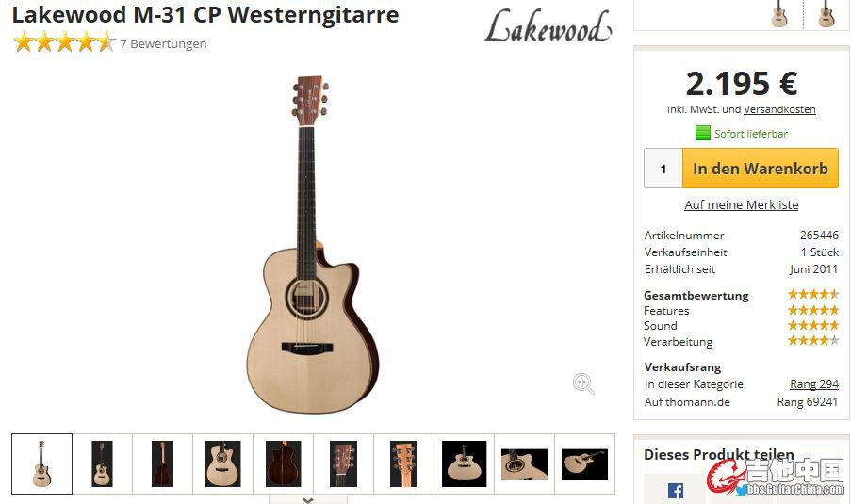Click the five-star rating under the title

pyautogui.click(x=64, y=42)
